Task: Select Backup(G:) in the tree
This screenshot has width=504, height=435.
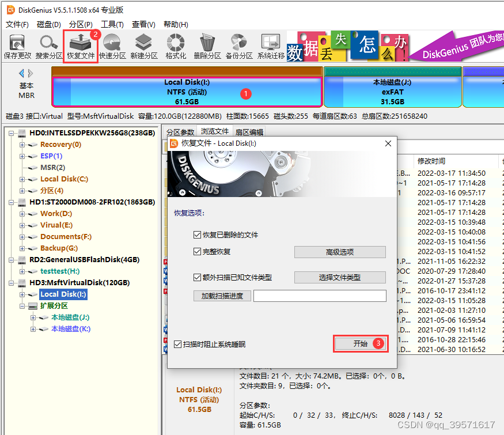Action: coord(59,248)
